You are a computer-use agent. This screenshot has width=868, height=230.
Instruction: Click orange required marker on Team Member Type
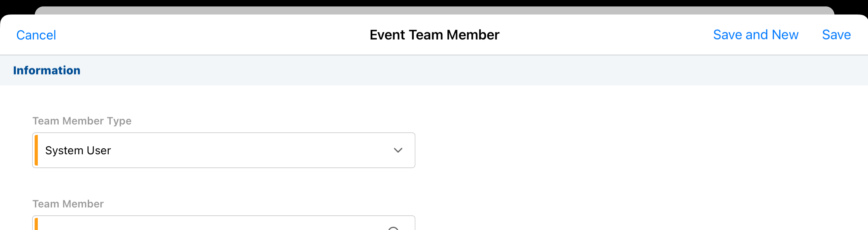click(36, 150)
